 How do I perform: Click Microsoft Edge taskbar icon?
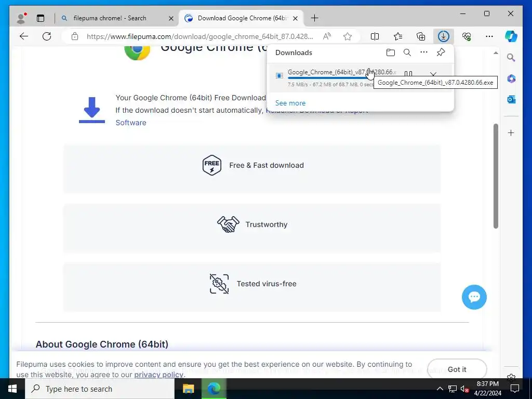214,389
